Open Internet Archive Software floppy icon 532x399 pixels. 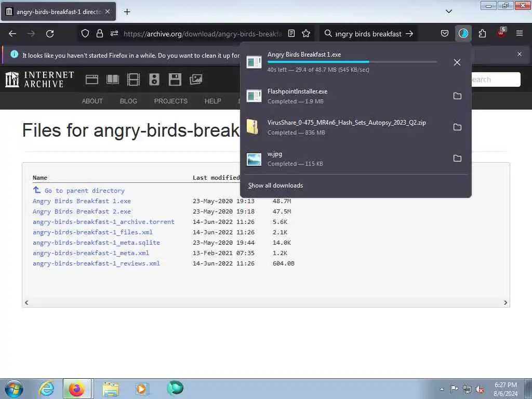point(175,79)
